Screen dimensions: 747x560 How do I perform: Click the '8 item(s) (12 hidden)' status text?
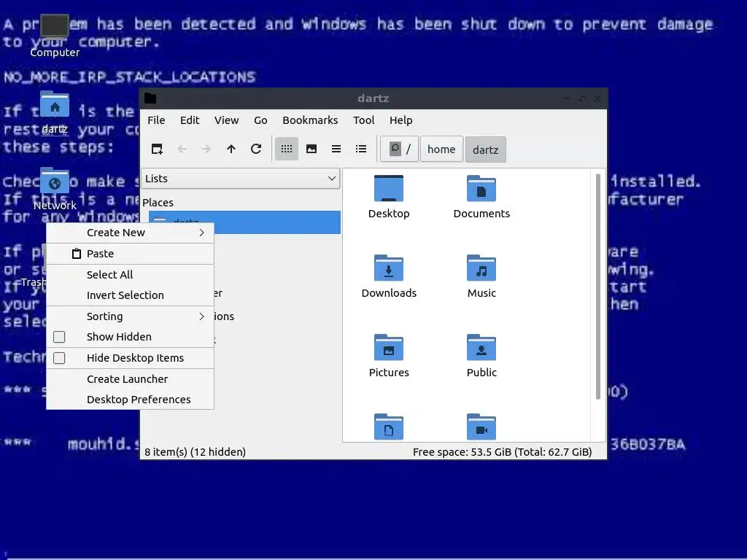[195, 452]
